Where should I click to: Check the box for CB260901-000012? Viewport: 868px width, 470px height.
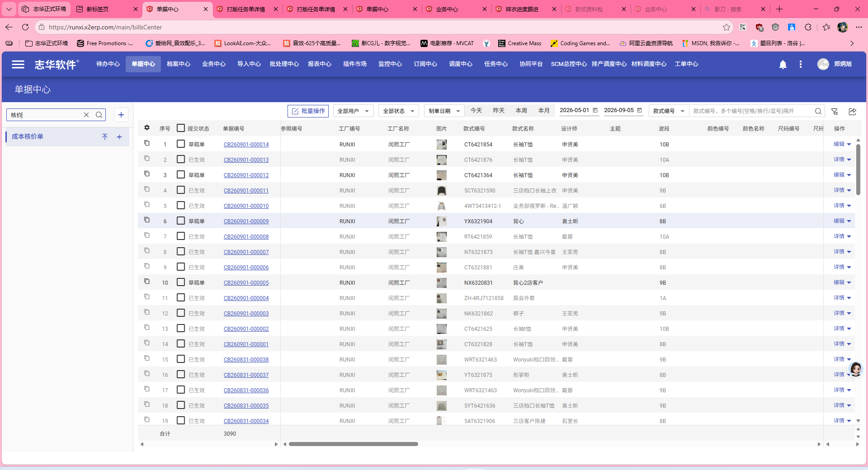(181, 175)
